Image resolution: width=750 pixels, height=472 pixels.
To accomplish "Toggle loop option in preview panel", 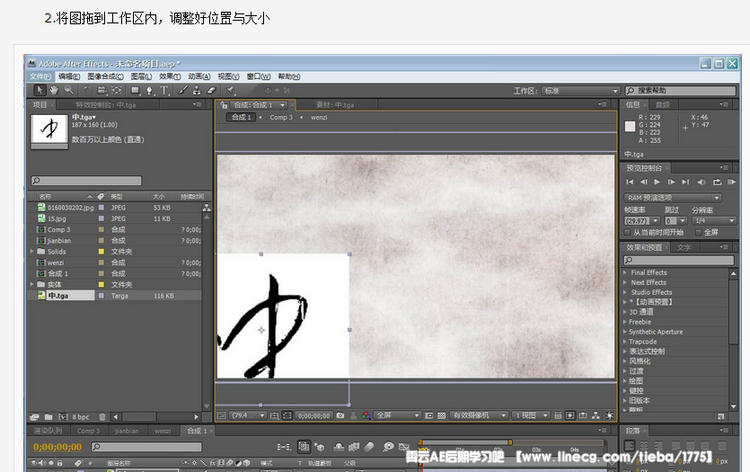I will (x=717, y=182).
